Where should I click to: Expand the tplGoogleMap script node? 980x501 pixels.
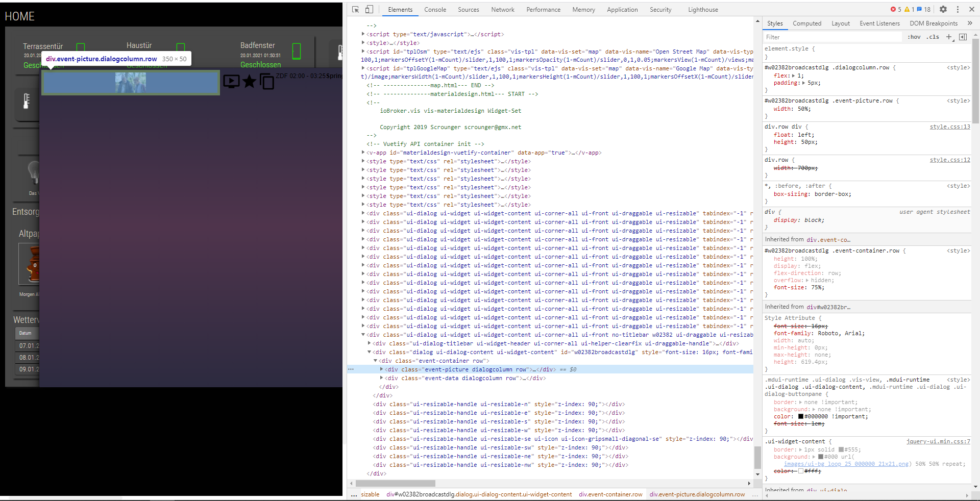click(363, 68)
